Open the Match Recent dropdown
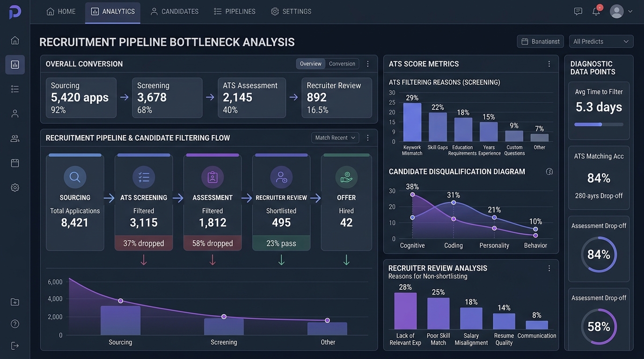644x359 pixels. [x=335, y=138]
